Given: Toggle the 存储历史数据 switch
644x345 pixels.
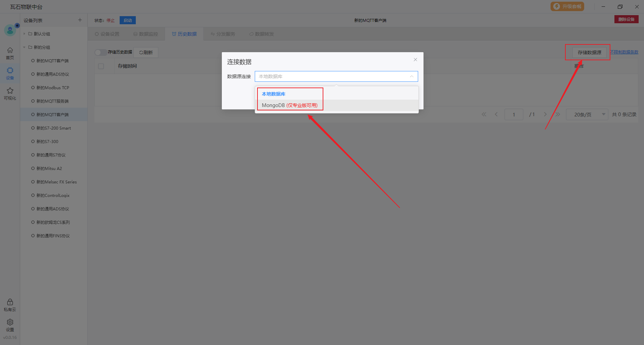Looking at the screenshot, I should [100, 53].
